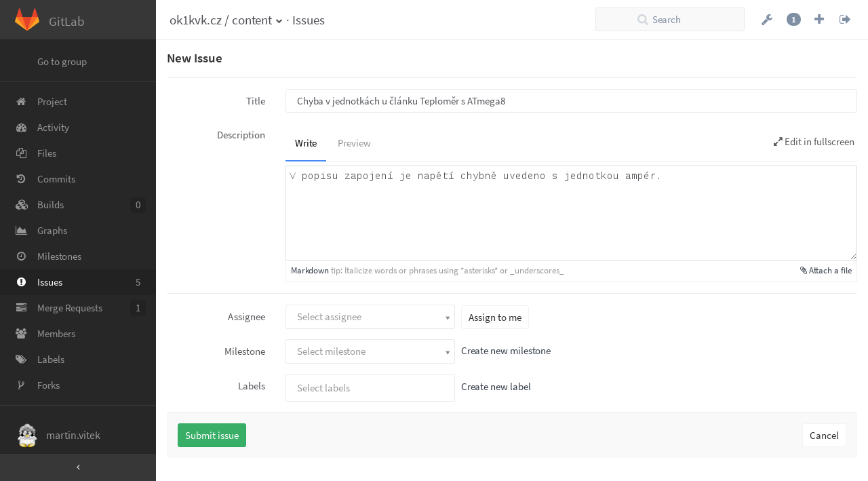Click the Submit issue button
Image resolution: width=868 pixels, height=481 pixels.
[x=212, y=436]
